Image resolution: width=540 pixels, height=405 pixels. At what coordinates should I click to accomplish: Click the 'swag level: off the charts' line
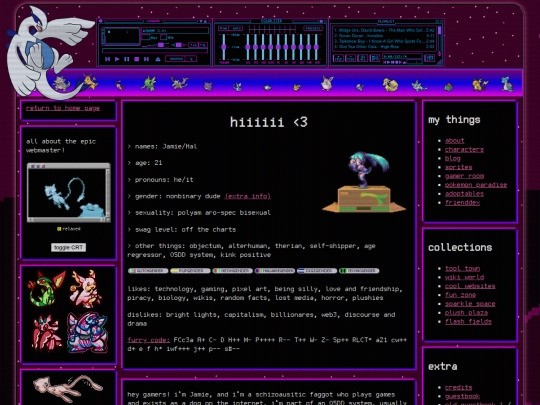[182, 229]
